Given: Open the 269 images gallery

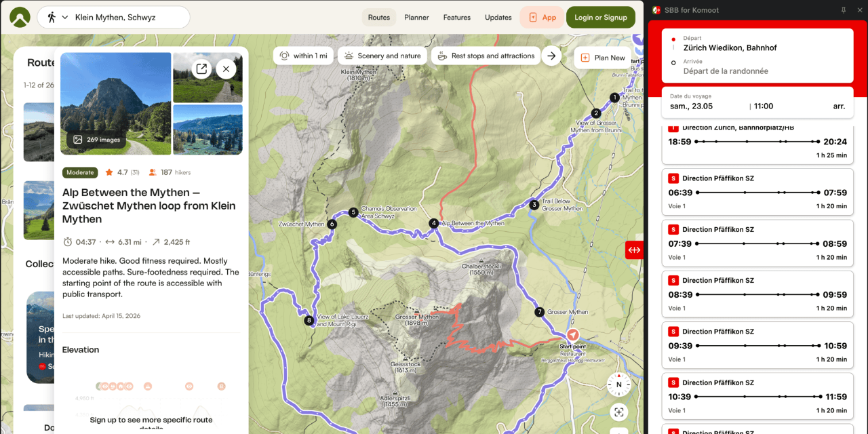Looking at the screenshot, I should coord(97,140).
